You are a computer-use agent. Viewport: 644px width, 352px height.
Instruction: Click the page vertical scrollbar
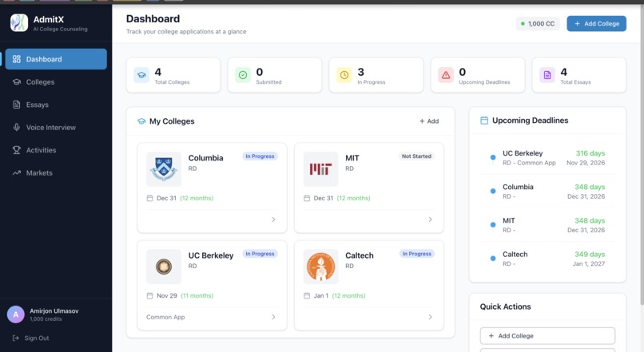coord(642,156)
